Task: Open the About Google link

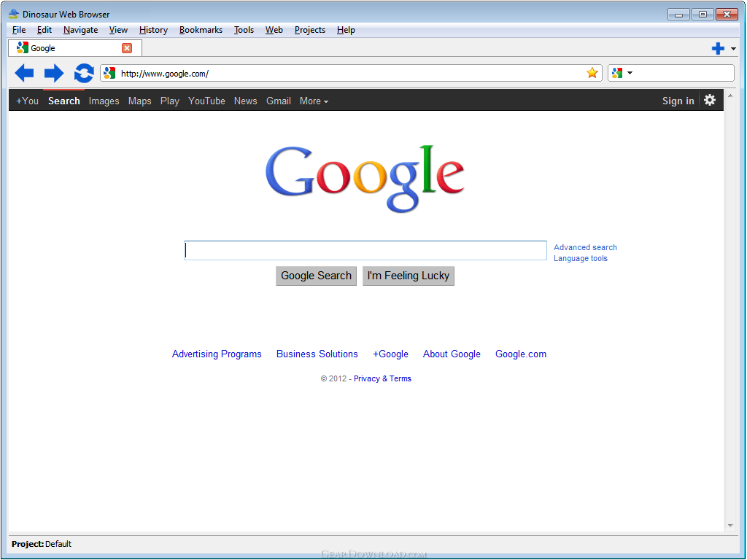Action: click(x=452, y=354)
